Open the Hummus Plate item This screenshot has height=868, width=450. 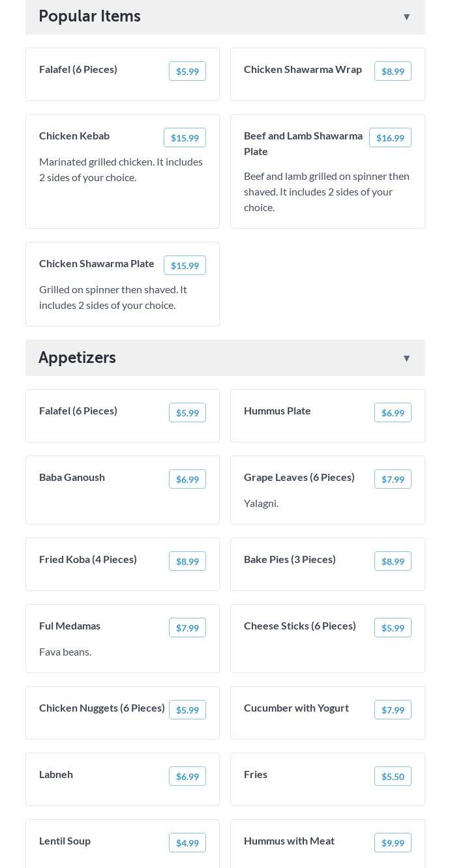point(277,411)
